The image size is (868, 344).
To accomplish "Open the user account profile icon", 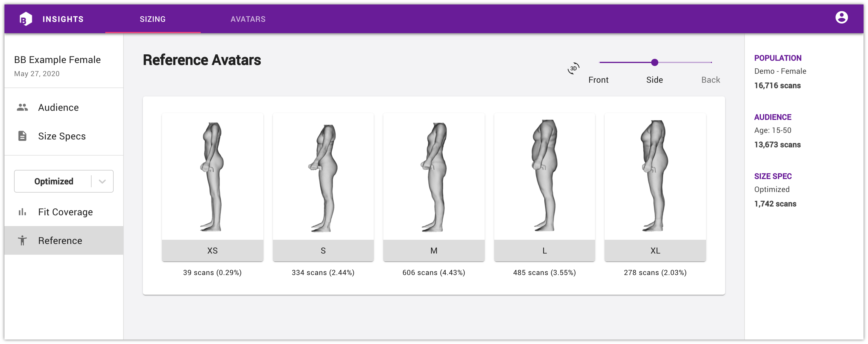I will pyautogui.click(x=841, y=18).
